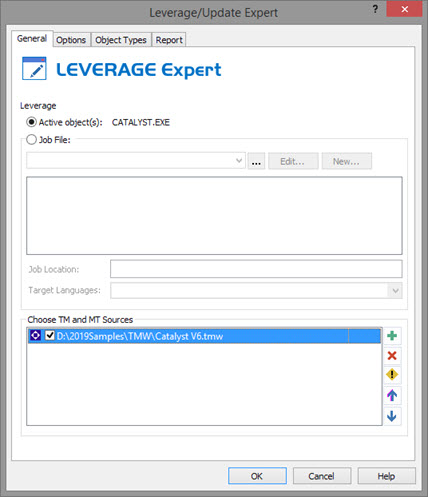
Task: Click the question mark help icon in title bar
Action: click(375, 9)
